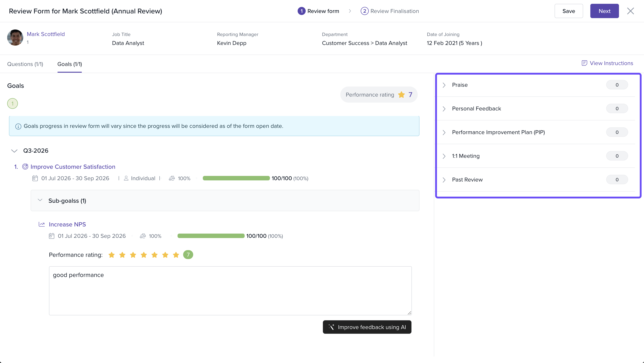Screen dimensions: 644x363
Task: Click the chart icon next to Increase NPS
Action: (42, 224)
